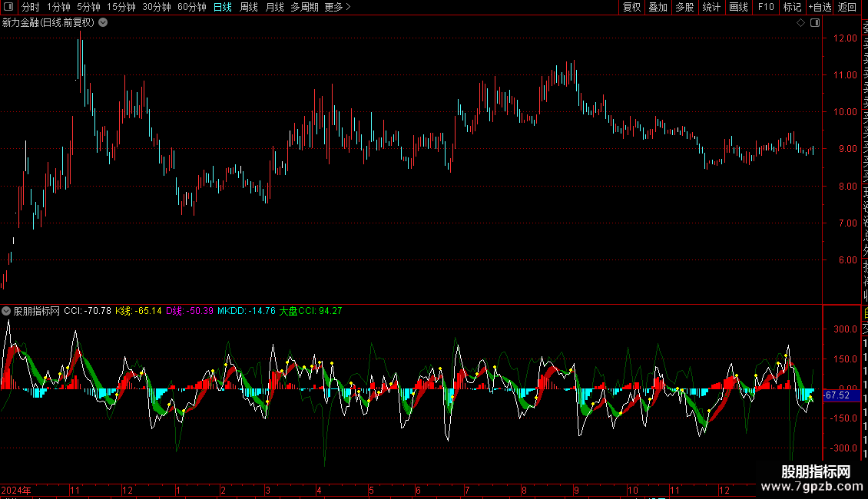Click the -150.0 indicator axis label
Screen dimensions: 868x499
pos(843,418)
